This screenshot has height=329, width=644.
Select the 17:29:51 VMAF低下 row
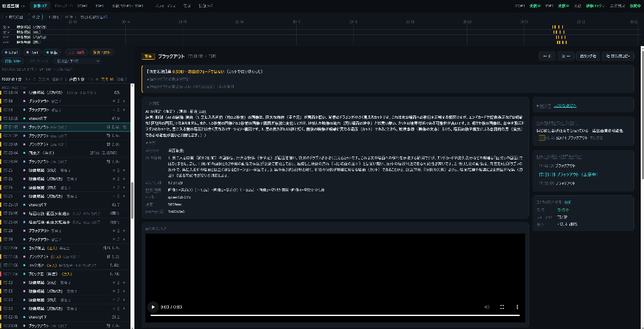[65, 204]
